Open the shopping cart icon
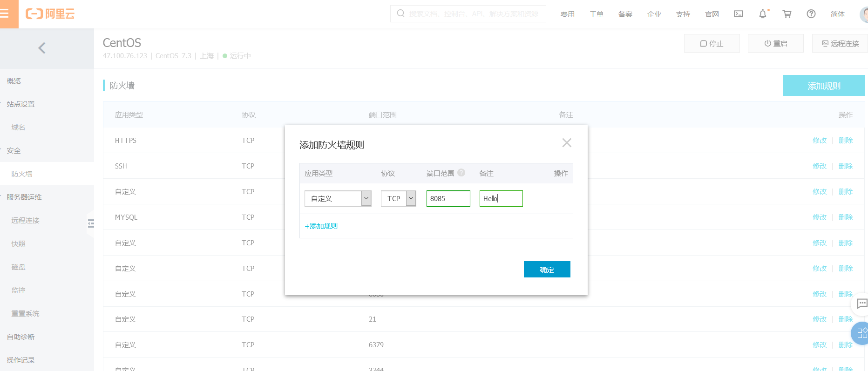This screenshot has height=371, width=868. tap(787, 14)
